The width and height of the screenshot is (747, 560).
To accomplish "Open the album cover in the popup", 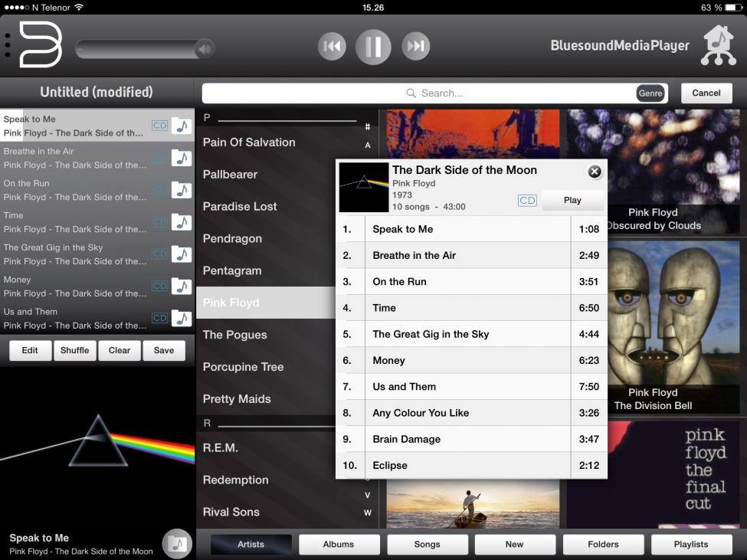I will (x=363, y=187).
